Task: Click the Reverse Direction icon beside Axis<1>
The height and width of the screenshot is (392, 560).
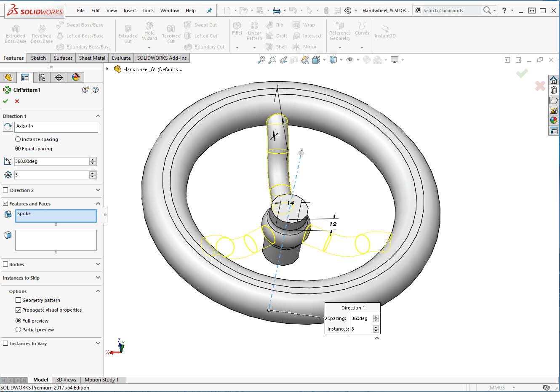Action: [x=8, y=127]
